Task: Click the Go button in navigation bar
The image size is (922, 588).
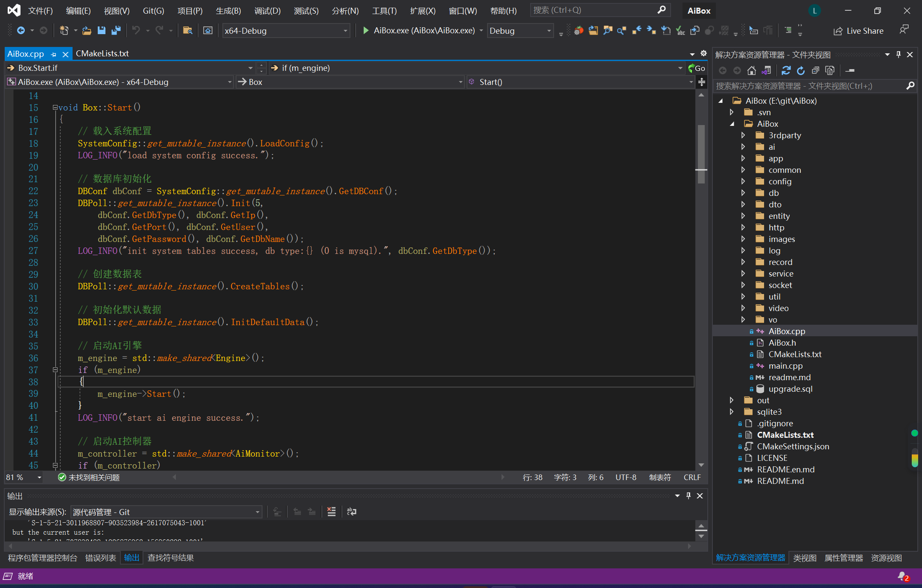Action: coord(697,68)
